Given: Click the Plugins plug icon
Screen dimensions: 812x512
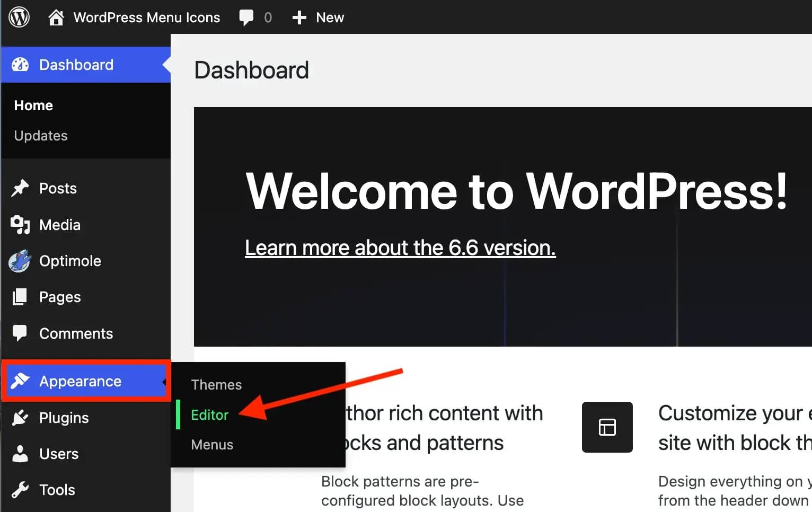Looking at the screenshot, I should coord(20,418).
